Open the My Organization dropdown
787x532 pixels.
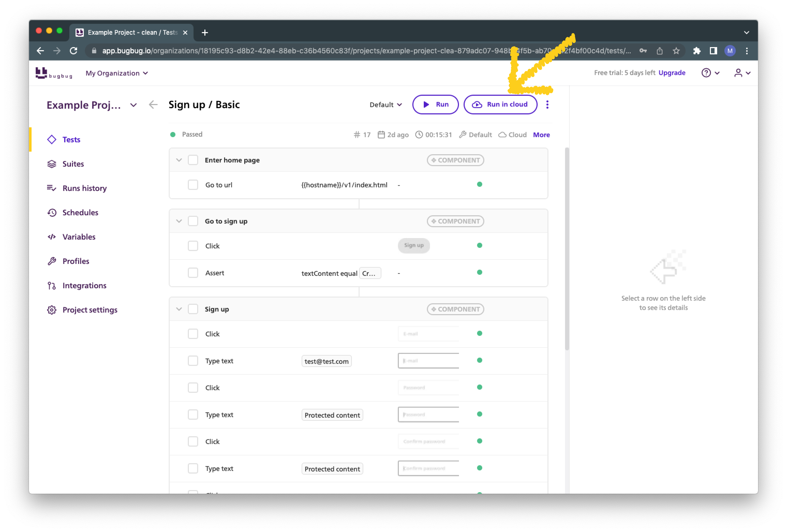coord(116,73)
